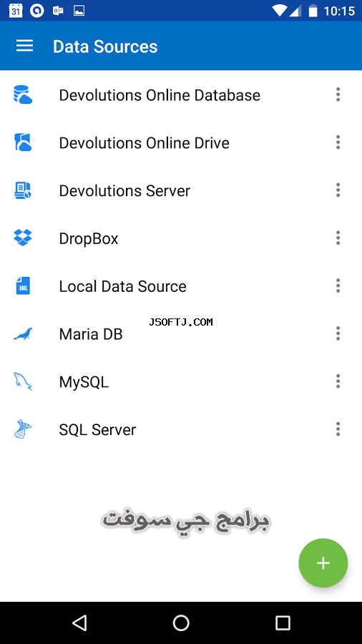The width and height of the screenshot is (362, 644).
Task: Select Devolutions Online Database entry
Action: 181,95
